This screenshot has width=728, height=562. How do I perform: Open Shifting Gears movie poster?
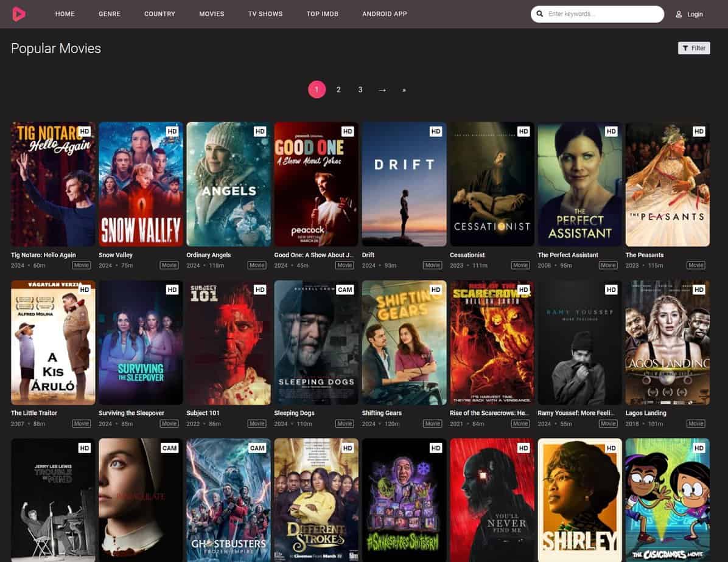[404, 342]
